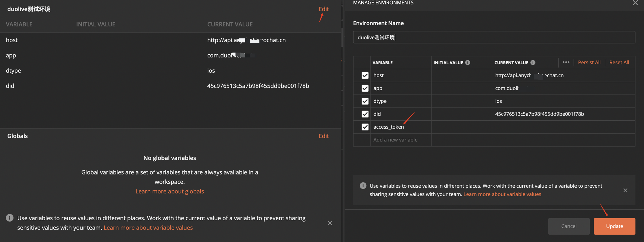This screenshot has height=242, width=644.
Task: Click the app row label in left panel
Action: coord(11,55)
